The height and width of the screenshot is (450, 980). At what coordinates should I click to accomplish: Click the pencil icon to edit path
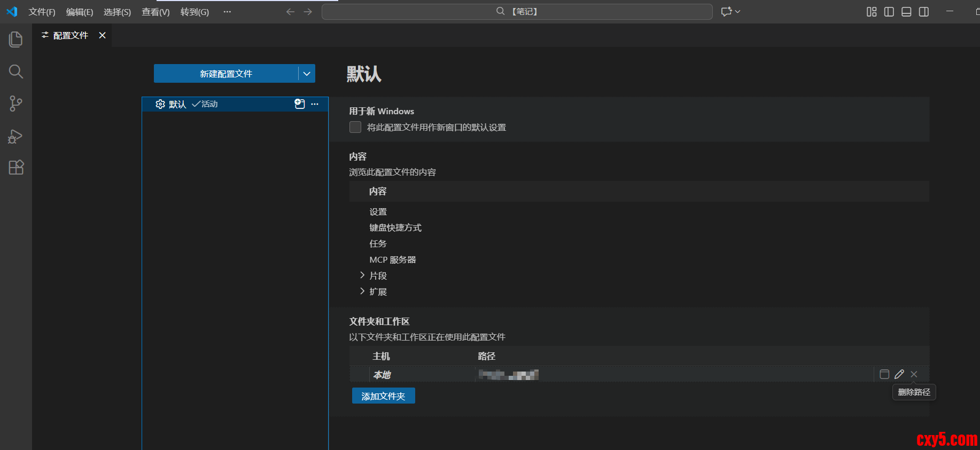point(899,374)
